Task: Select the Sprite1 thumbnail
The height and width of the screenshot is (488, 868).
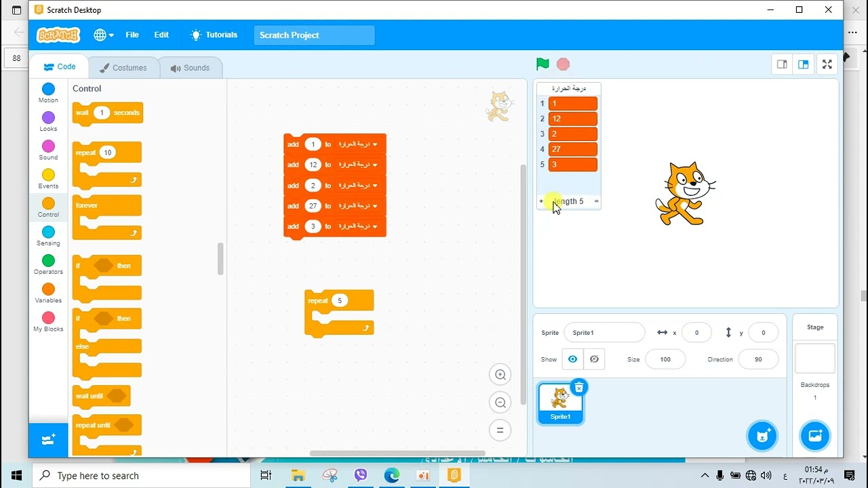Action: click(561, 403)
